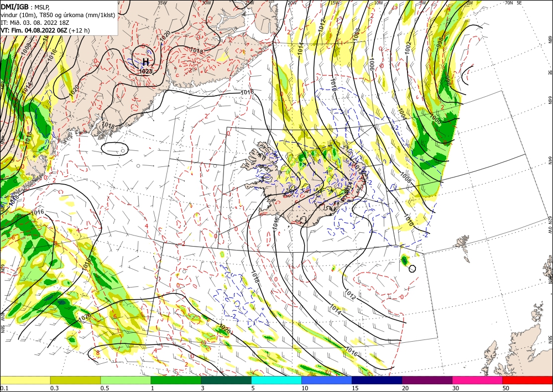553x392 pixels.
Task: Click the 25W longitude label at top
Action: pyautogui.click(x=249, y=3)
